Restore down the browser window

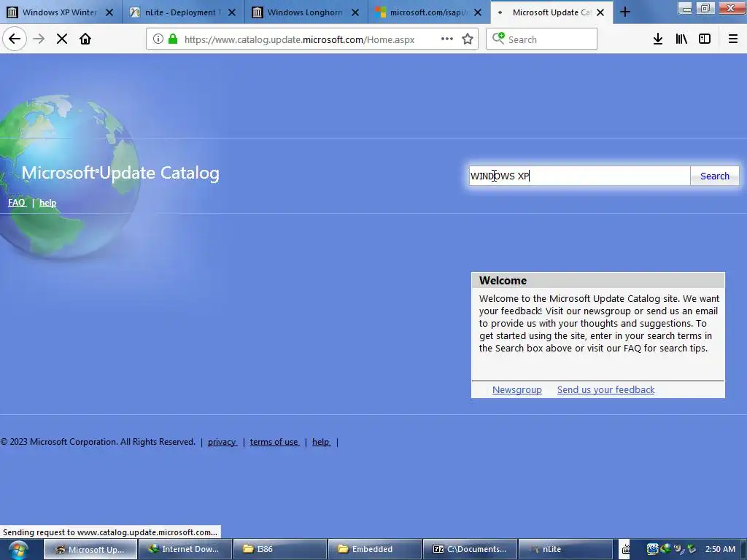click(x=705, y=7)
